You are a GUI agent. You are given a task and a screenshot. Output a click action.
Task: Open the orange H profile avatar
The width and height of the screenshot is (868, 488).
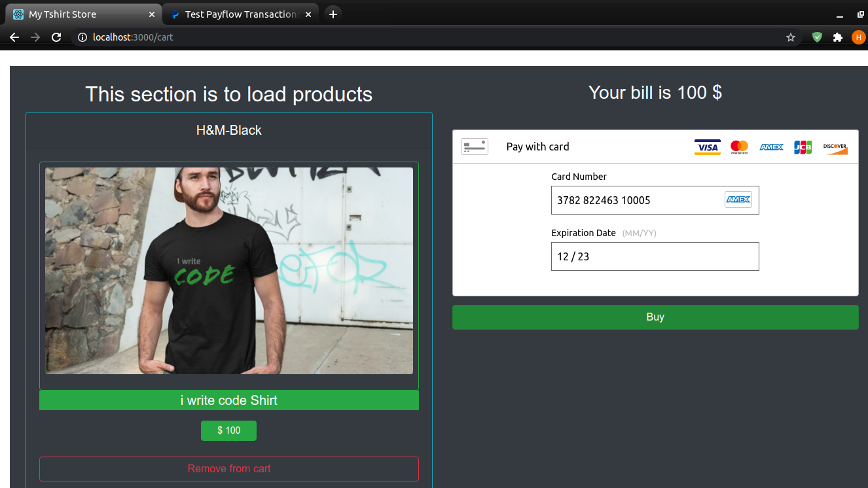pos(858,37)
